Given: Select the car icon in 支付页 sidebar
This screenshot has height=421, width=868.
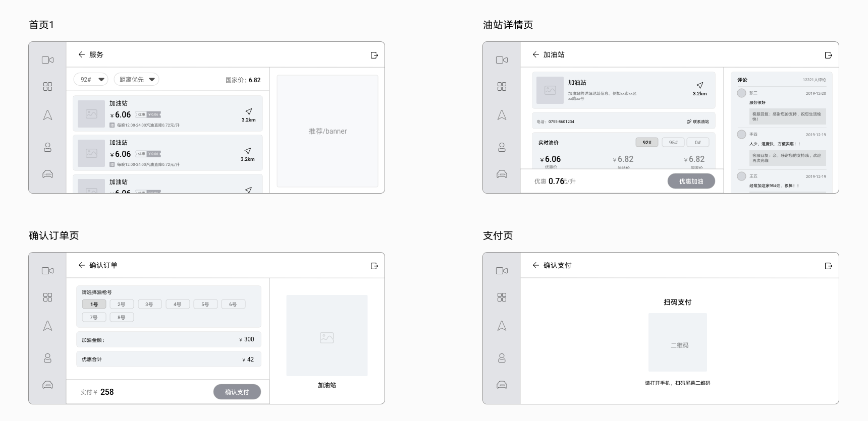Looking at the screenshot, I should [x=502, y=385].
